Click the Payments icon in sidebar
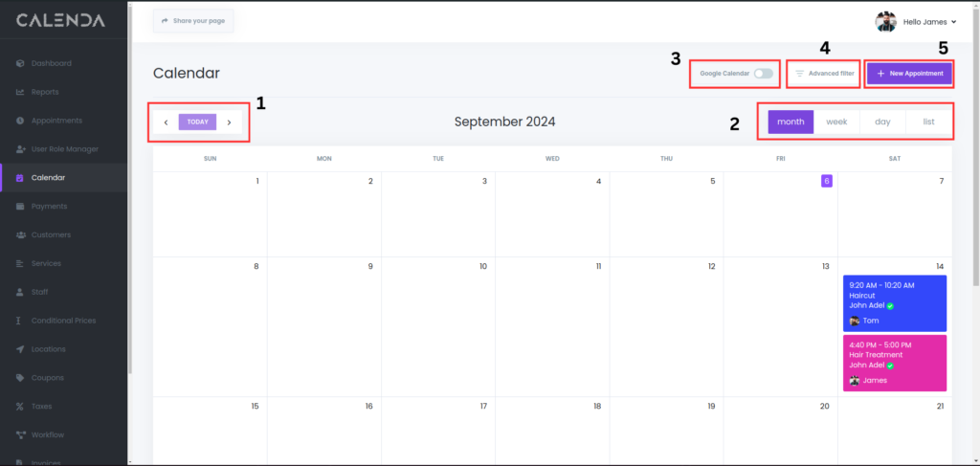Screen dimensions: 980x466 click(20, 206)
